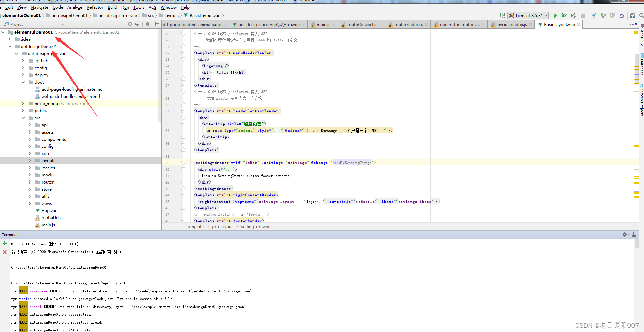The image size is (644, 332).
Task: Open the Ant Build side tool window
Action: (x=642, y=35)
